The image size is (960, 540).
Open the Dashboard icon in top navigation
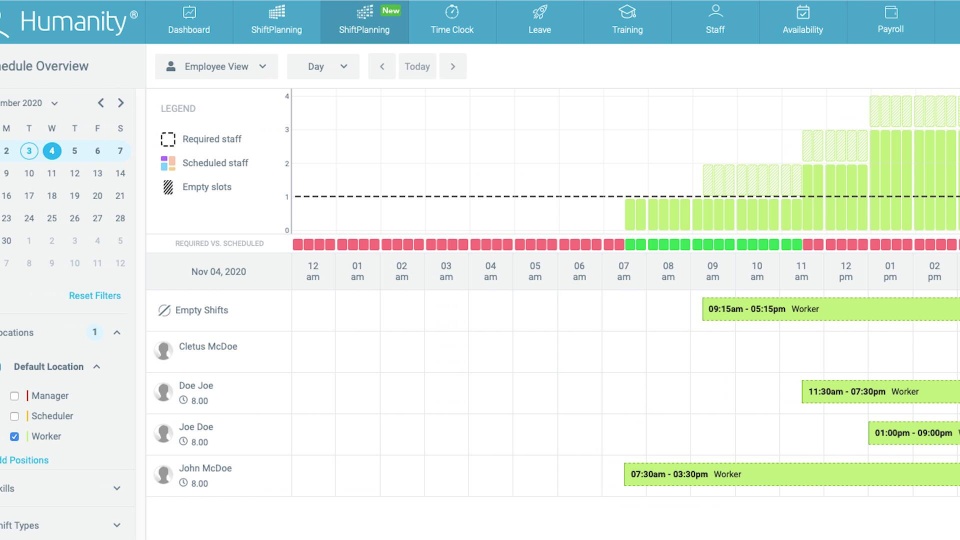click(x=189, y=13)
